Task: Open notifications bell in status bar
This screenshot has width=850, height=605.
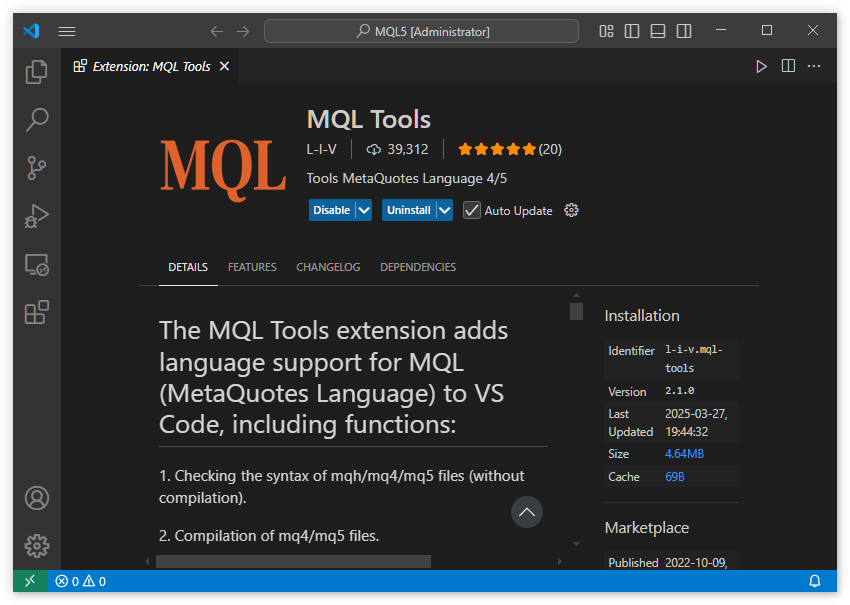Action: point(815,581)
